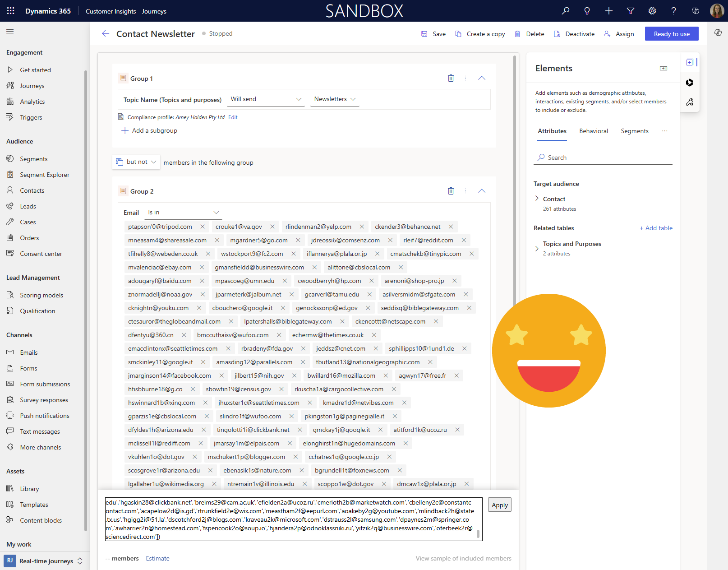Open the 'but not' operator dropdown

pos(136,162)
